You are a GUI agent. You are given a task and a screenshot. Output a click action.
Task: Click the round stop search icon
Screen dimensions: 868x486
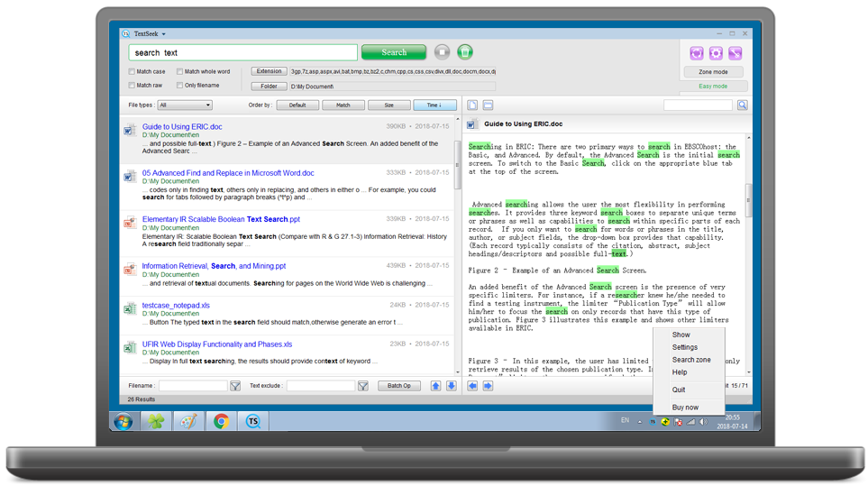pyautogui.click(x=442, y=52)
